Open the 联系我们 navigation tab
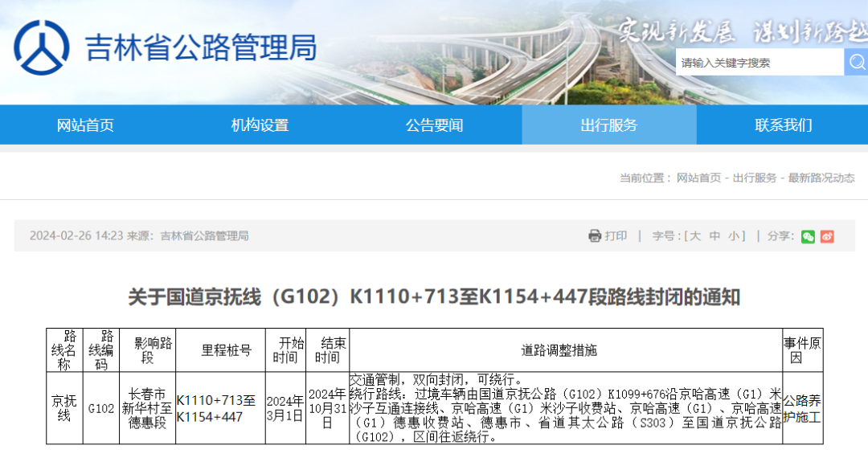This screenshot has width=868, height=462. tap(783, 125)
